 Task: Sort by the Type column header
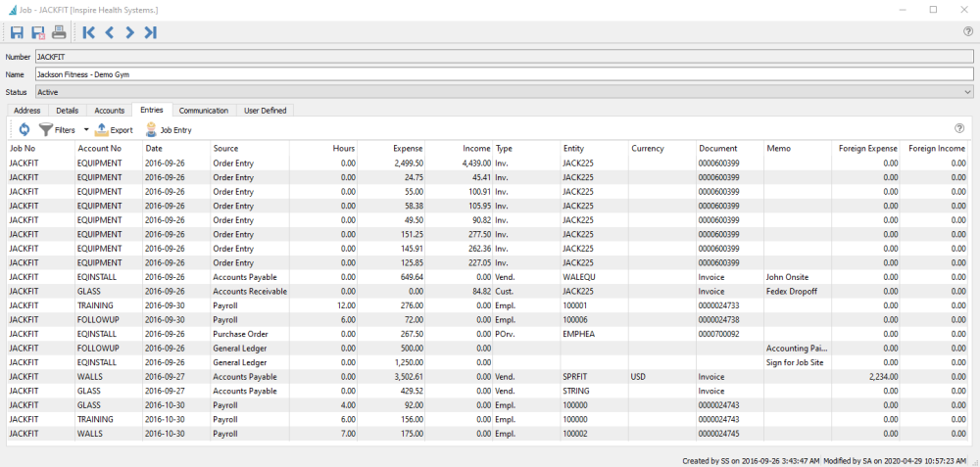pyautogui.click(x=527, y=149)
